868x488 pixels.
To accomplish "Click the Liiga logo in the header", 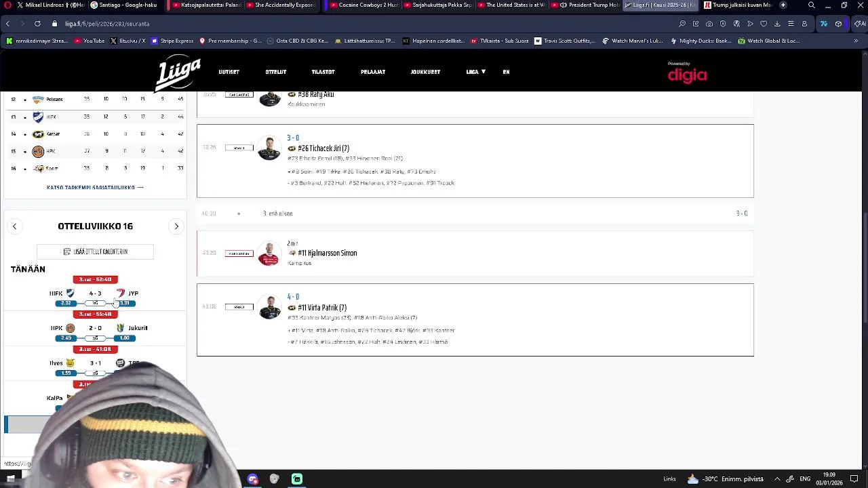I will click(178, 73).
